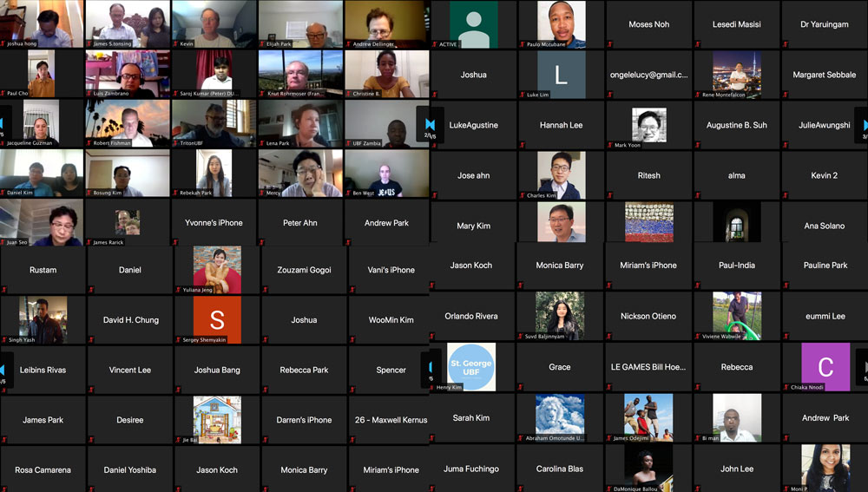Select the Hannah Lee participant tile

point(561,125)
